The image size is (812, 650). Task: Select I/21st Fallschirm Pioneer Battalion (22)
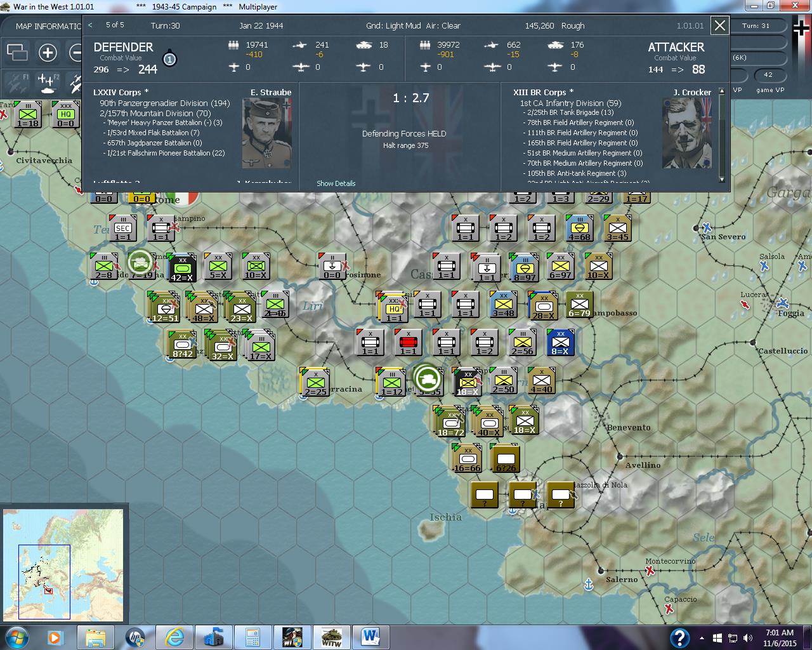(164, 154)
